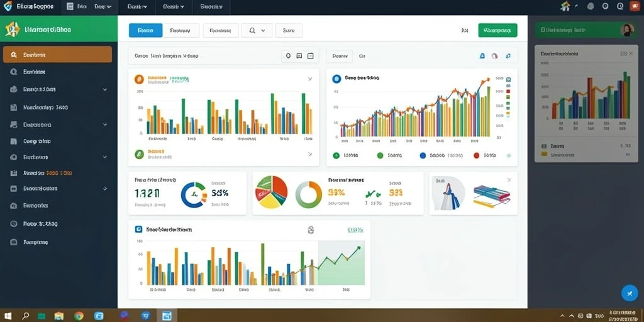This screenshot has width=644, height=322.
Task: Click the multicolor pie chart thumbnail
Action: point(272,192)
